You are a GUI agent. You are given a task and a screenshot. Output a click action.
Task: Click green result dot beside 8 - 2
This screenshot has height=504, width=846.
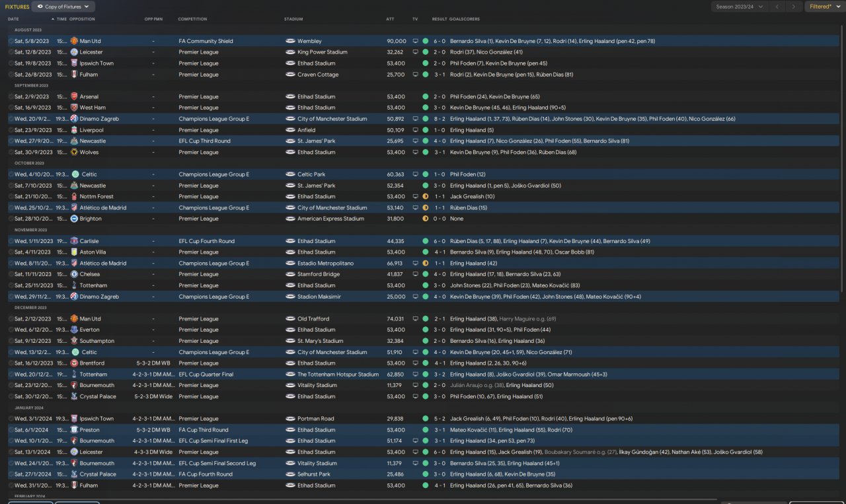(x=426, y=119)
